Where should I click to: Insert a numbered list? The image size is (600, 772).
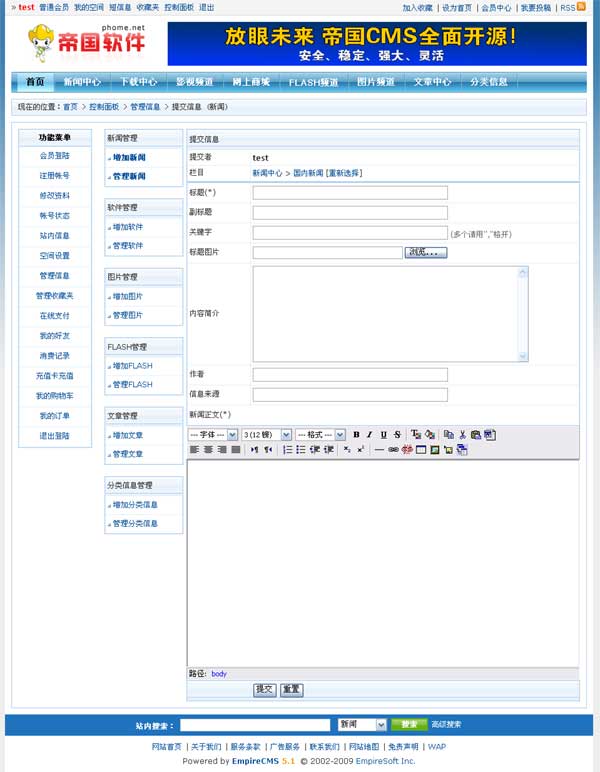pyautogui.click(x=287, y=450)
